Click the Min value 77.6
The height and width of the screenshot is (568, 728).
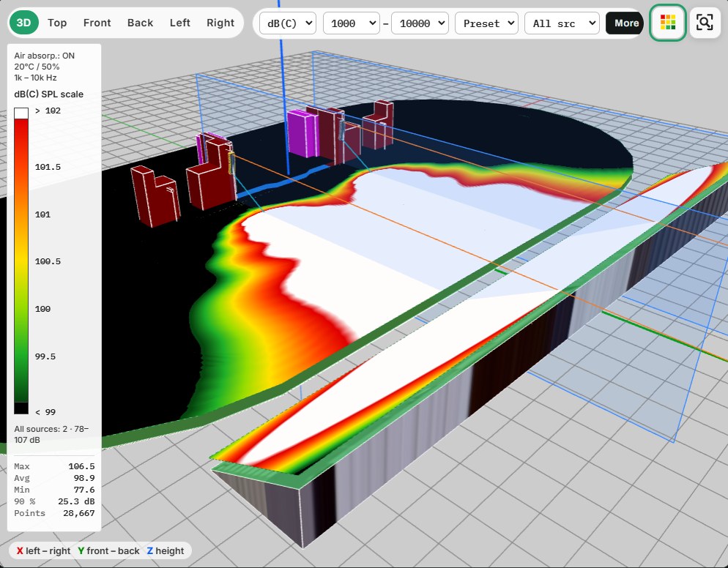point(84,490)
